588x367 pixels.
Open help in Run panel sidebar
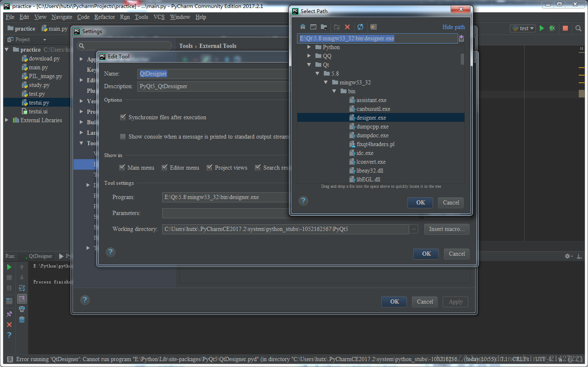point(9,335)
